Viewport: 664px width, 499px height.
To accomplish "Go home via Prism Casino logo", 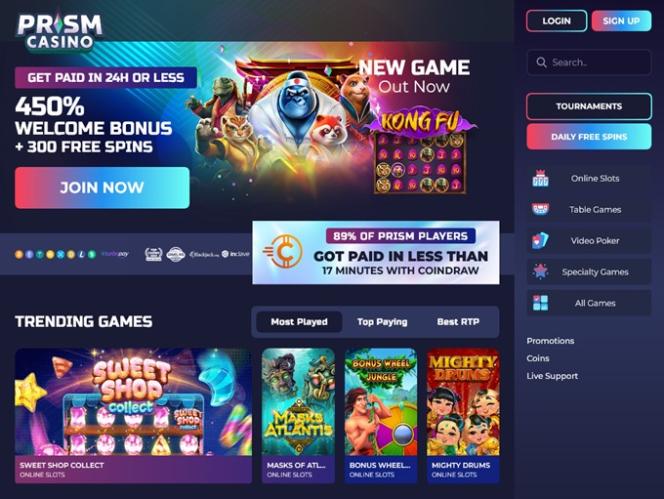I will point(59,32).
